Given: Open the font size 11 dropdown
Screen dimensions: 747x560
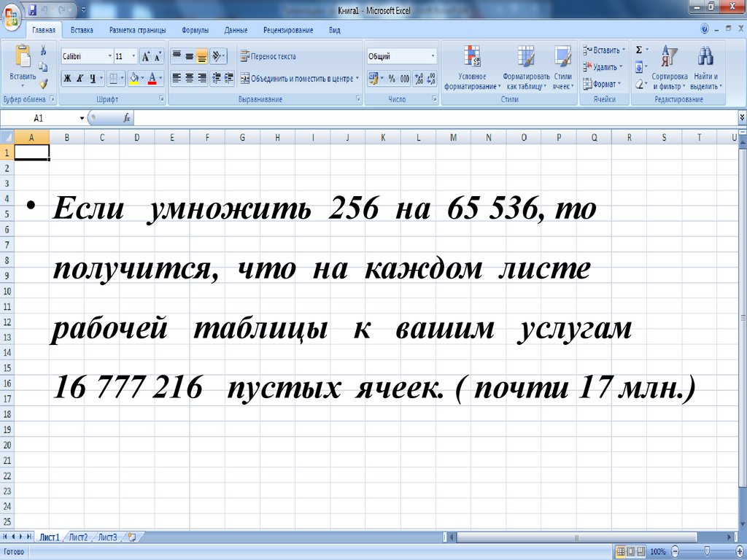Looking at the screenshot, I should coord(134,56).
